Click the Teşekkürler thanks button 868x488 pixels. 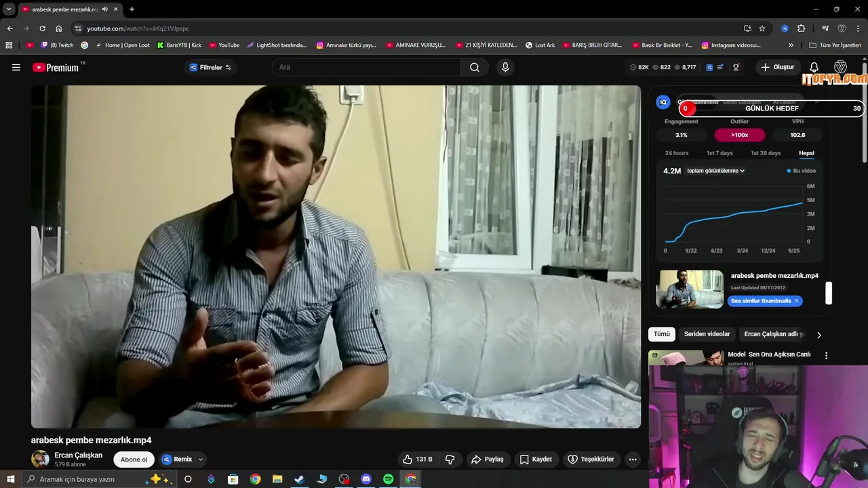tap(591, 459)
